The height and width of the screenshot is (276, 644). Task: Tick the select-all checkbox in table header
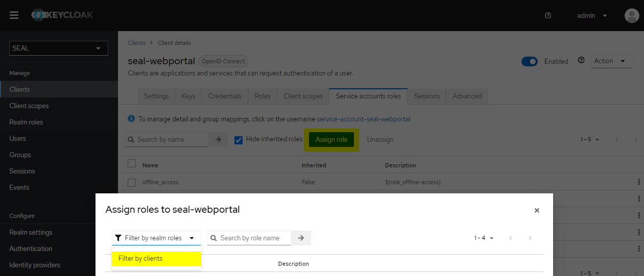click(132, 163)
